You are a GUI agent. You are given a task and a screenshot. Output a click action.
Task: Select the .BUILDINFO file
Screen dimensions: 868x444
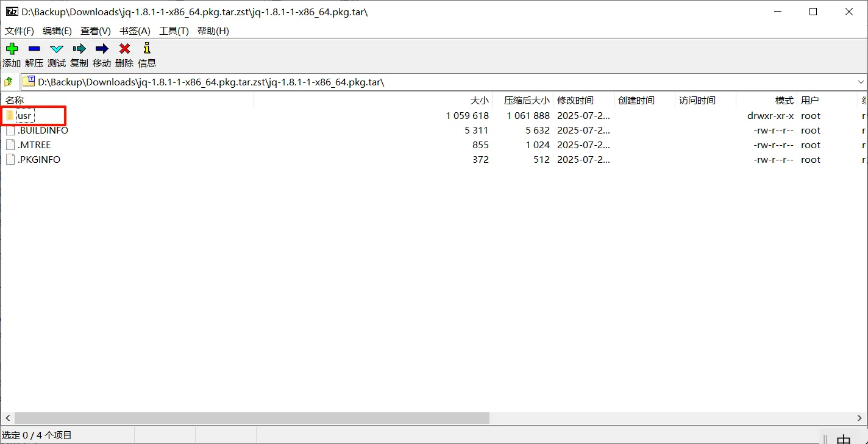pyautogui.click(x=43, y=131)
